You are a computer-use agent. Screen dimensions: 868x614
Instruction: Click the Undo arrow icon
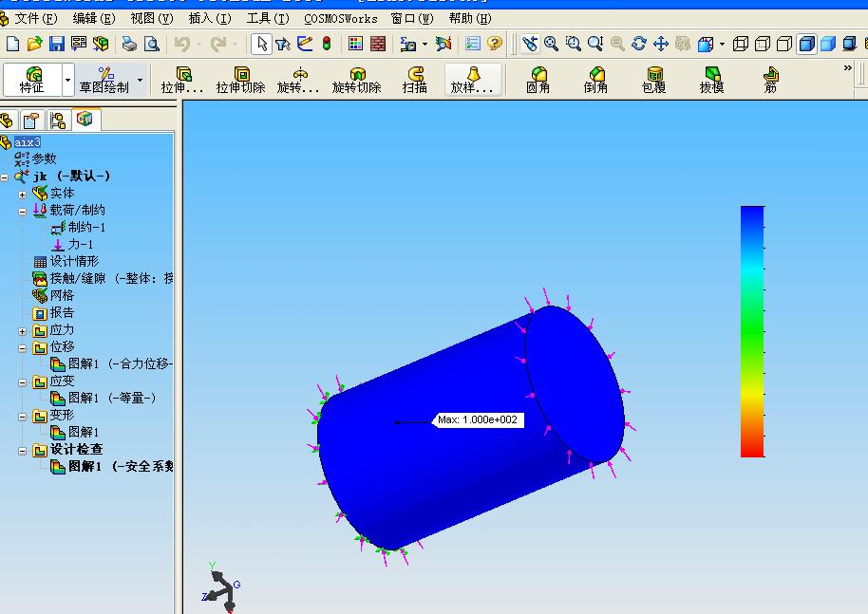tap(182, 43)
